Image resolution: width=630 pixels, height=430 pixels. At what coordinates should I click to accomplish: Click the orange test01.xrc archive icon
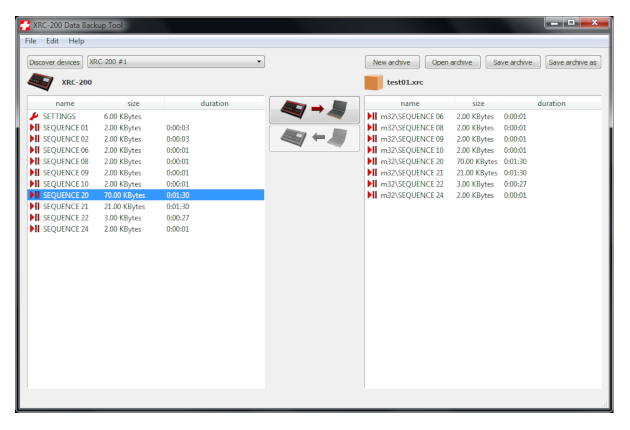pyautogui.click(x=373, y=82)
